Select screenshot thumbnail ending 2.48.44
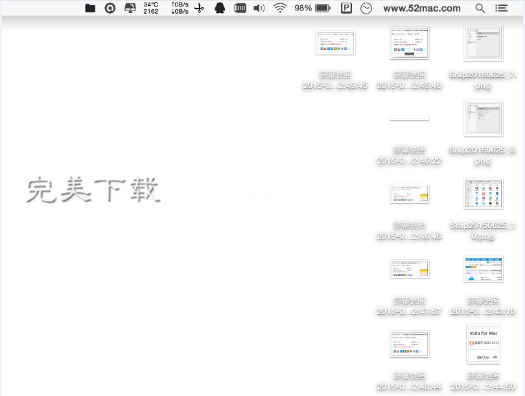Viewport: 525px width, 396px height. [409, 344]
